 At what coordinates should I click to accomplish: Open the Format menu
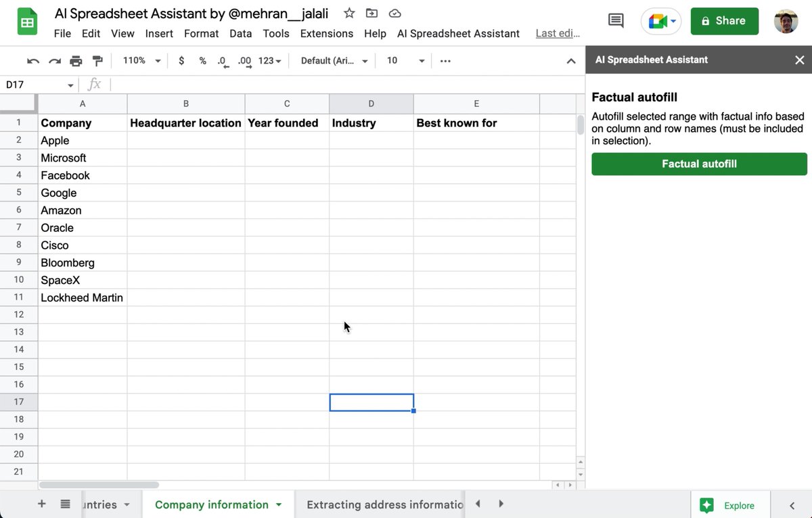click(x=202, y=33)
